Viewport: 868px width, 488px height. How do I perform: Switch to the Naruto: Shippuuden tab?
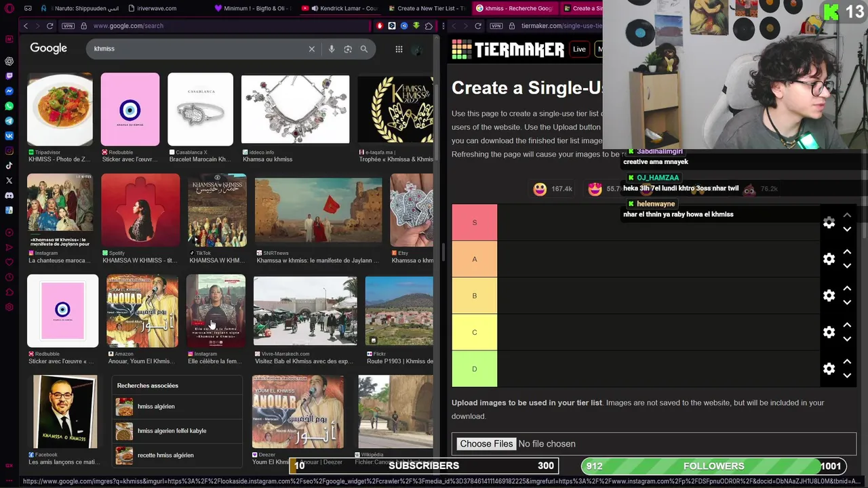click(x=80, y=8)
